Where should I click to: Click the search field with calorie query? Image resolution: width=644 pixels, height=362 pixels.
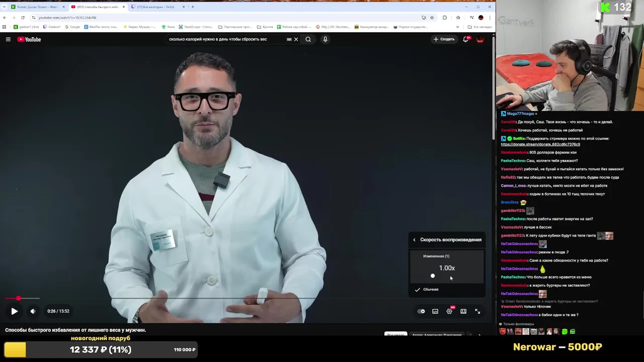[226, 39]
